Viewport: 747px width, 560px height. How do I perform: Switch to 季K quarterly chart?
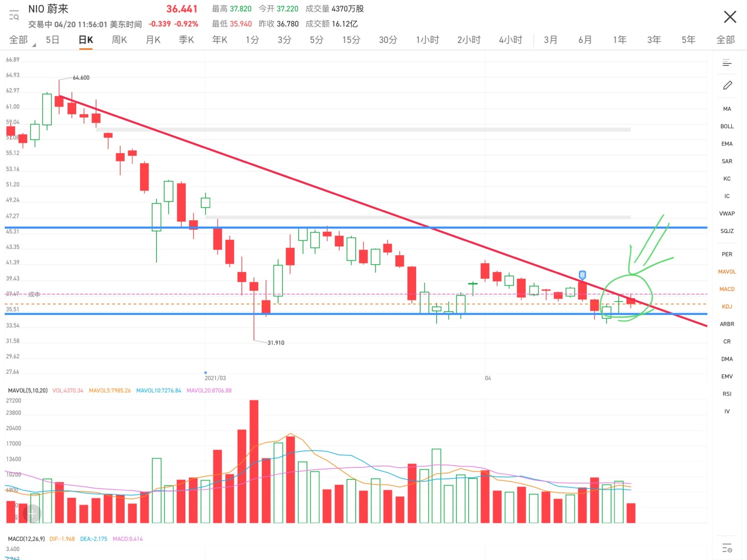[x=186, y=40]
